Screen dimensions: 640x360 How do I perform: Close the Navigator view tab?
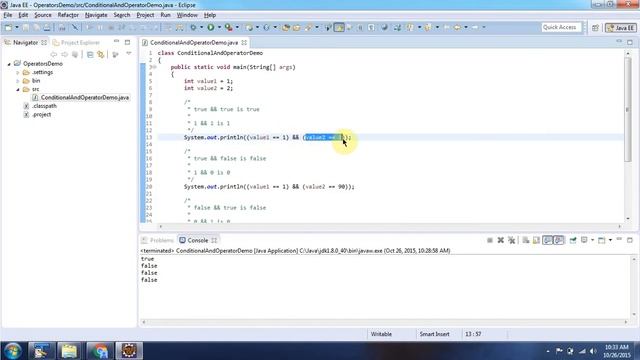point(44,42)
